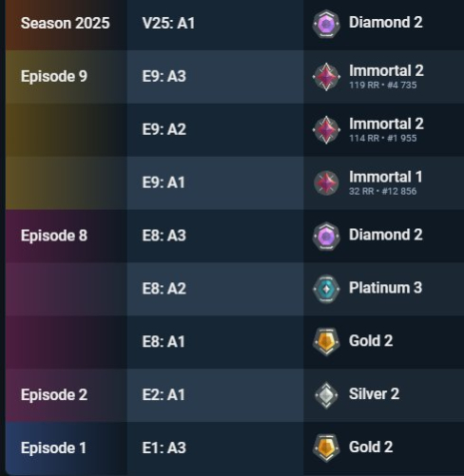Click the Immortal 2 rank icon for E9: A3
The height and width of the screenshot is (476, 464).
coord(326,77)
